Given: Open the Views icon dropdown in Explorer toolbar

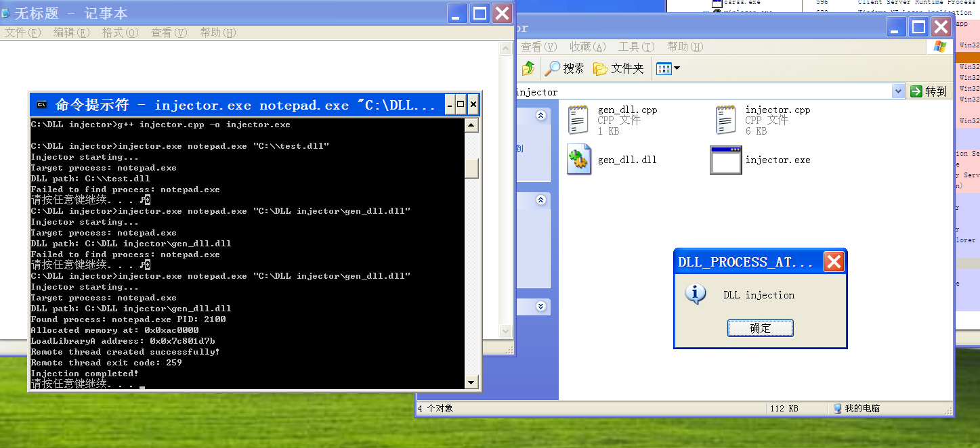Looking at the screenshot, I should coord(668,68).
